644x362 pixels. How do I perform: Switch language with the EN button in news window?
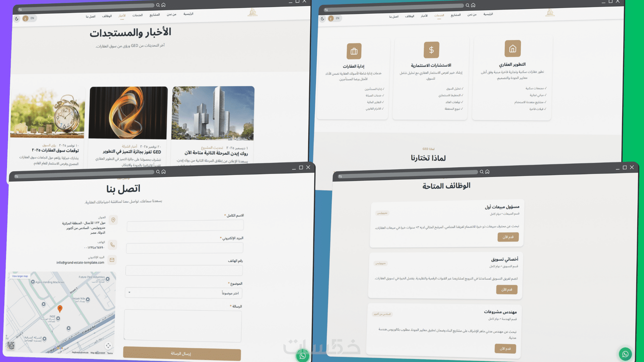tap(32, 18)
